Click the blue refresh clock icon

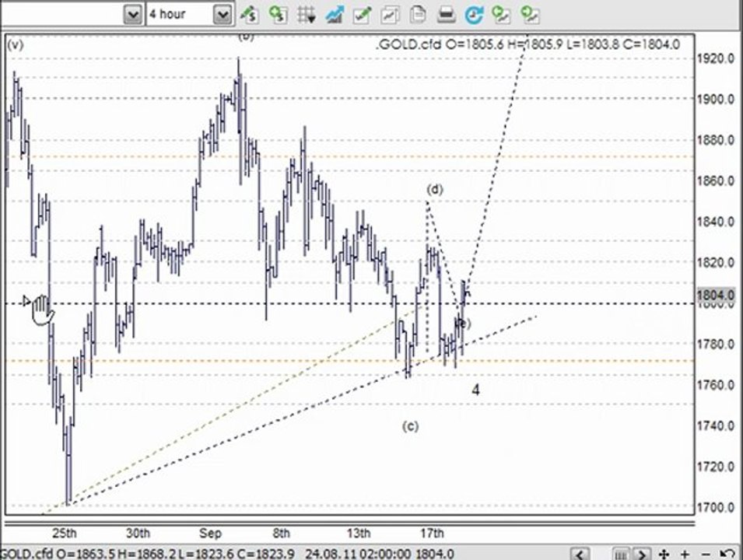[x=474, y=15]
